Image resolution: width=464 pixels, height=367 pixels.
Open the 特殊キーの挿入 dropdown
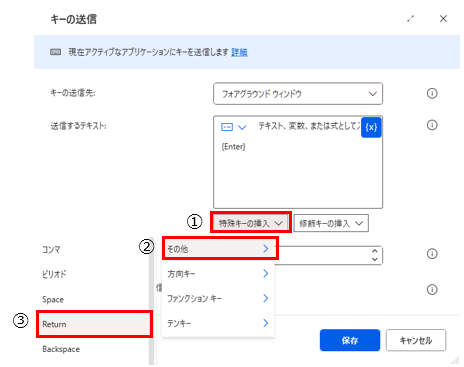coord(251,223)
